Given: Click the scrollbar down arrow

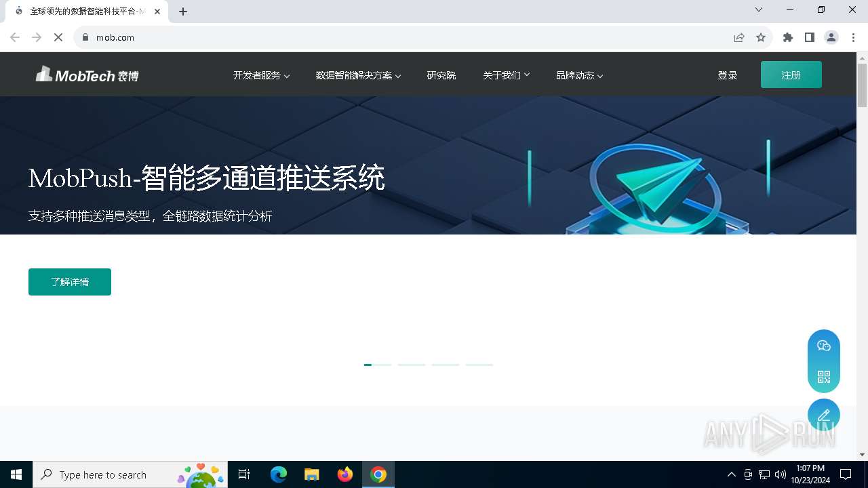Looking at the screenshot, I should (x=862, y=455).
